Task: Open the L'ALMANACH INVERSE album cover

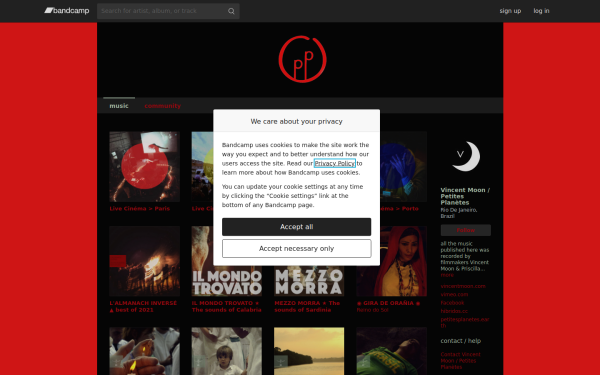Action: [144, 261]
